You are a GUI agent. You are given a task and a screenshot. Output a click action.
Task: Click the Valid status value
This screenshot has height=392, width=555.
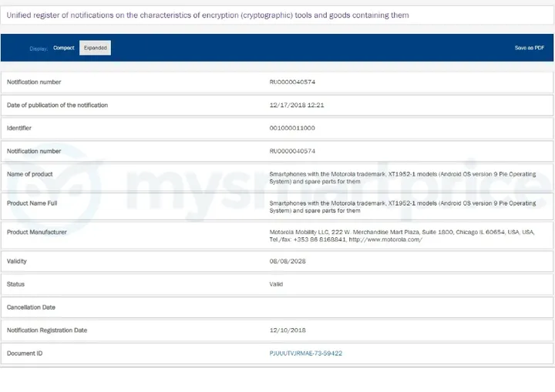tap(276, 284)
